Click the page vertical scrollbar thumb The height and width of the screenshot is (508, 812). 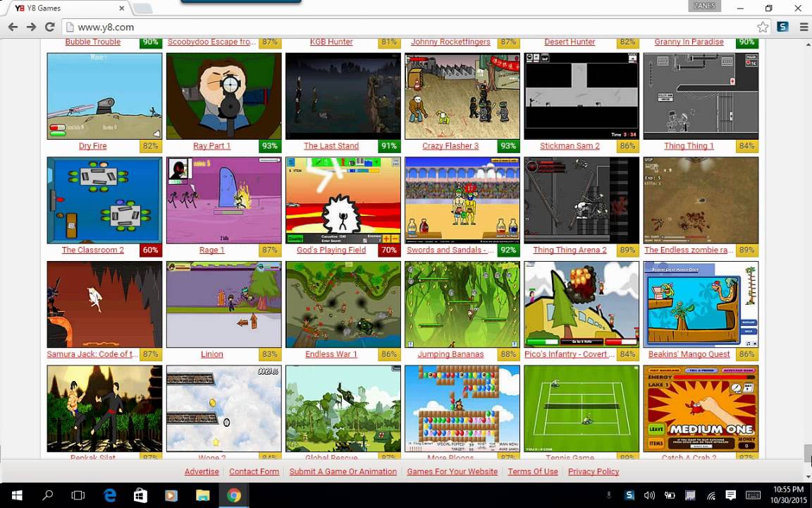(807, 452)
